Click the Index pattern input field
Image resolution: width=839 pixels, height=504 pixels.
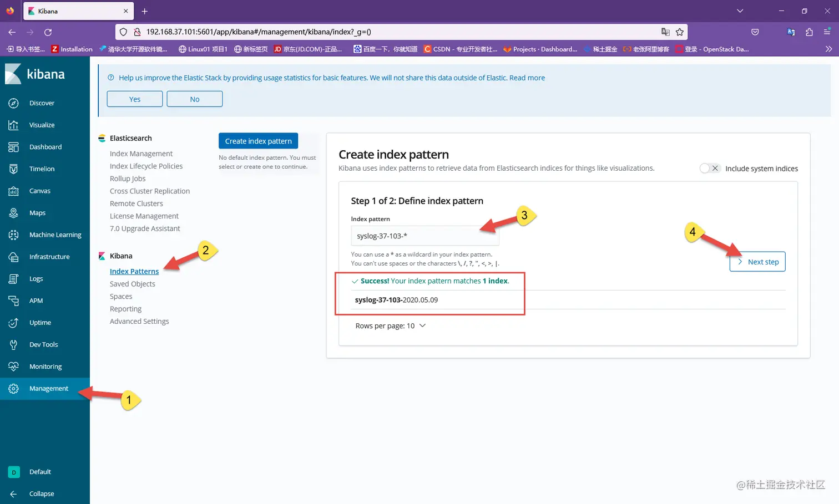tap(425, 236)
